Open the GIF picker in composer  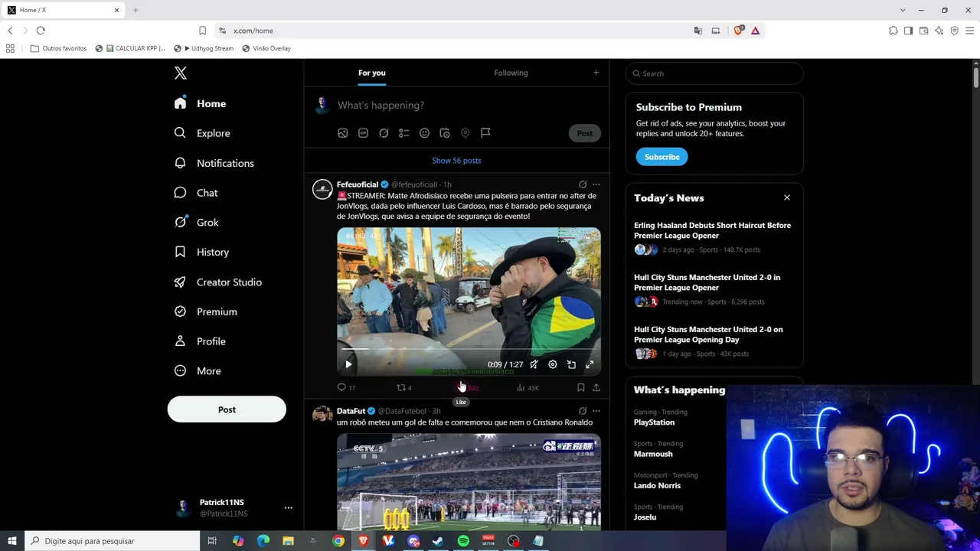(363, 133)
